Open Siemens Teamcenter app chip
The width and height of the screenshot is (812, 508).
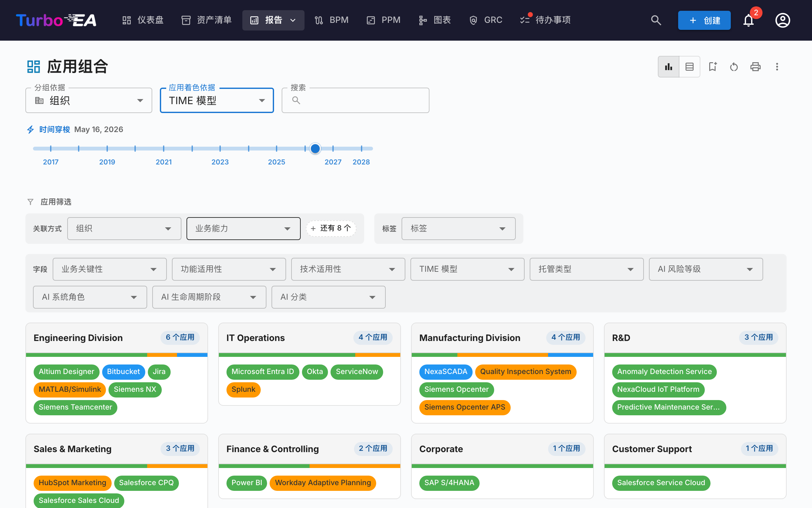pos(75,407)
